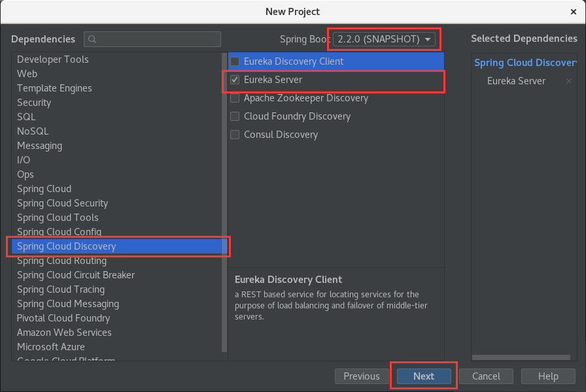Click the Dependencies search input field
The image size is (586, 392).
tap(157, 39)
